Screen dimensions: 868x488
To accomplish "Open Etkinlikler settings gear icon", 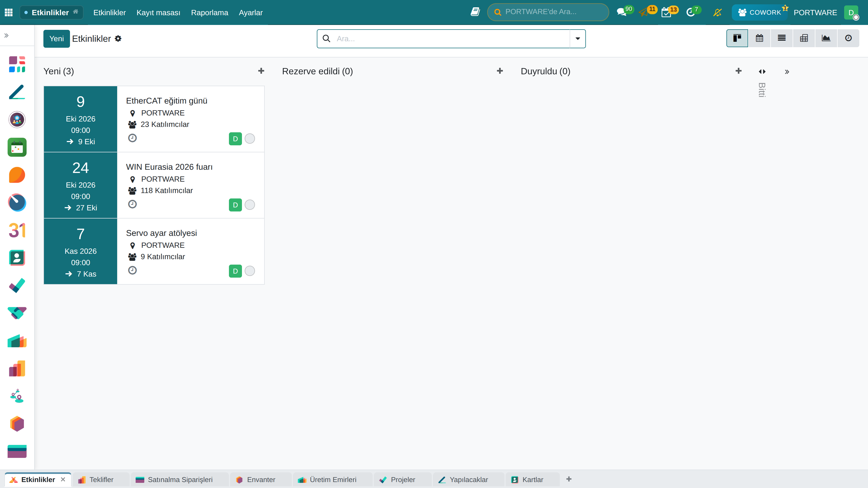I will tap(118, 38).
